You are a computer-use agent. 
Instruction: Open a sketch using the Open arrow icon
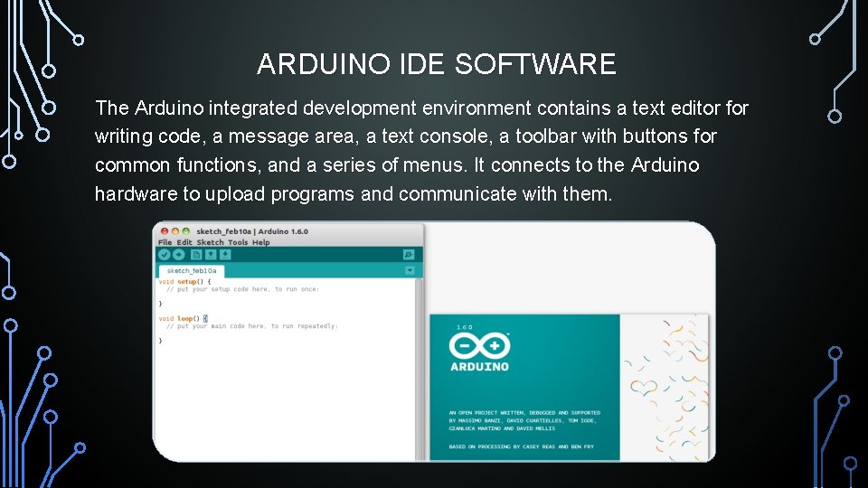(x=211, y=255)
